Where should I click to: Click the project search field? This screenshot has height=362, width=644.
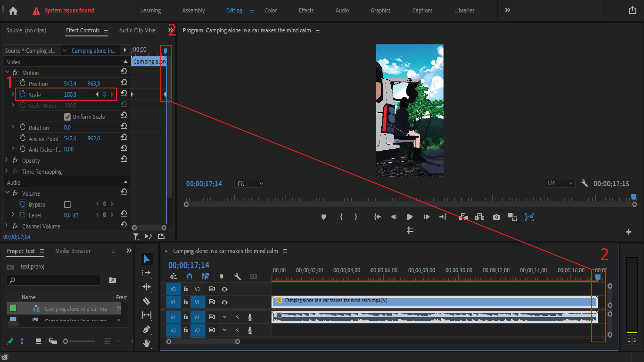[x=54, y=280]
